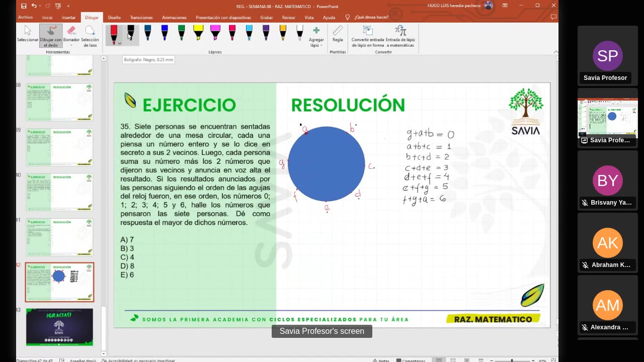Pick the dark blue pen
The image size is (644, 362).
click(147, 33)
